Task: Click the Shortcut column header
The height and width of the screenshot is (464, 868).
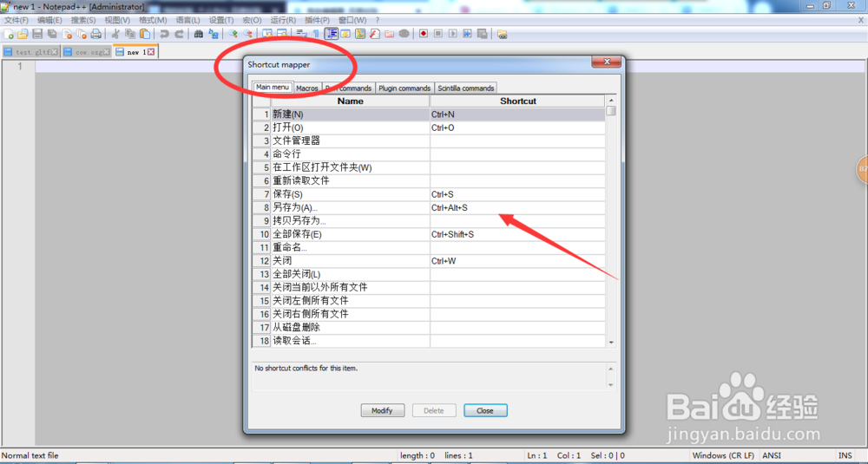Action: 517,101
